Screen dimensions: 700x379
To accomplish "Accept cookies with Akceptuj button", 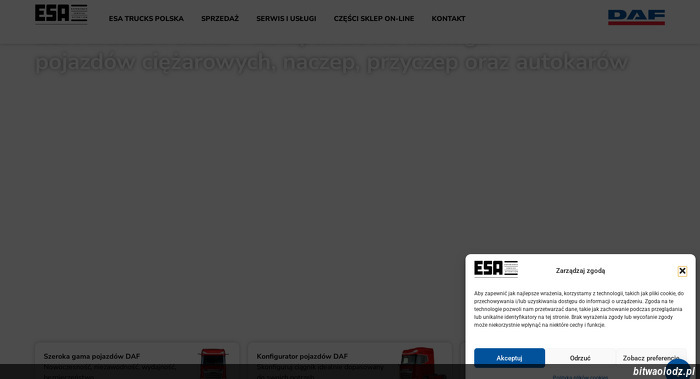I will click(x=509, y=358).
